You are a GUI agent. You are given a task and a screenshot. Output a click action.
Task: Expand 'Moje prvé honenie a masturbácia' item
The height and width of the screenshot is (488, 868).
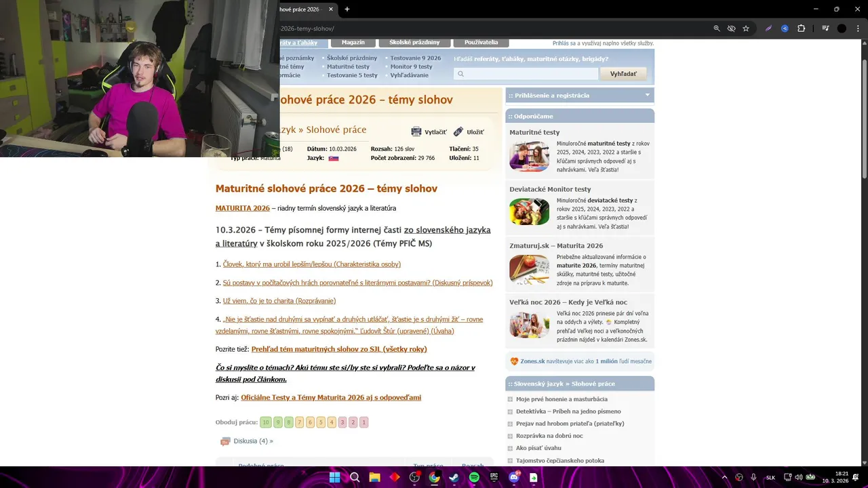[510, 399]
